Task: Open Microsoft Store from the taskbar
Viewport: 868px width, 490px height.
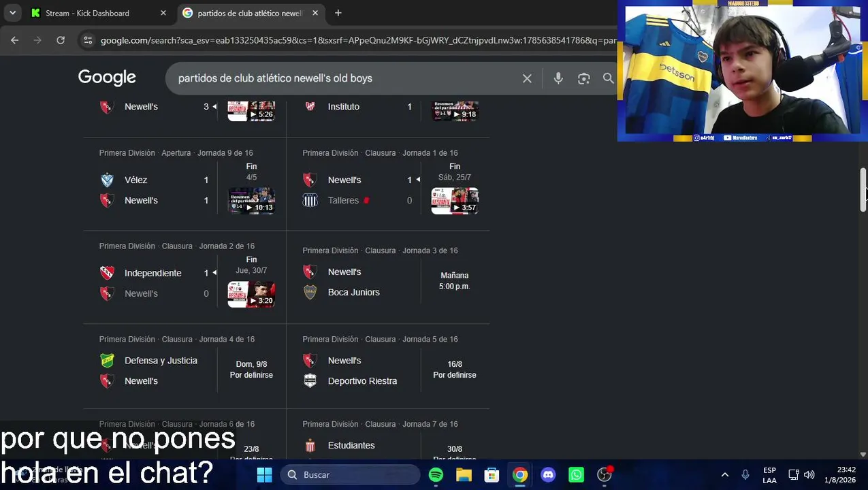Action: tap(492, 475)
